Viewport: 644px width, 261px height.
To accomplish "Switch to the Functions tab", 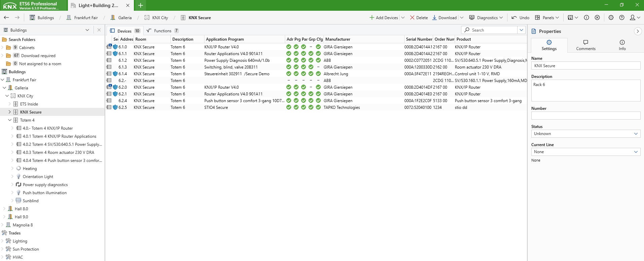I will click(x=163, y=31).
